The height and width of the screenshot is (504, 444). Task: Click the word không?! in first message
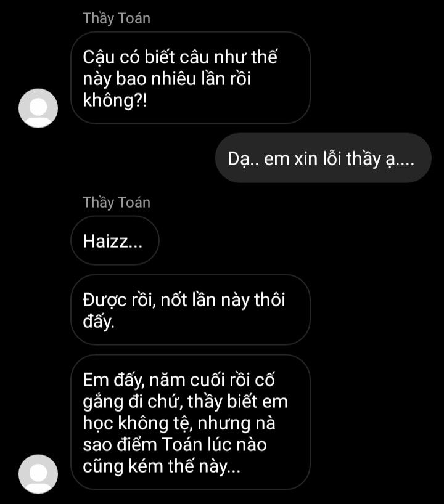pyautogui.click(x=115, y=100)
